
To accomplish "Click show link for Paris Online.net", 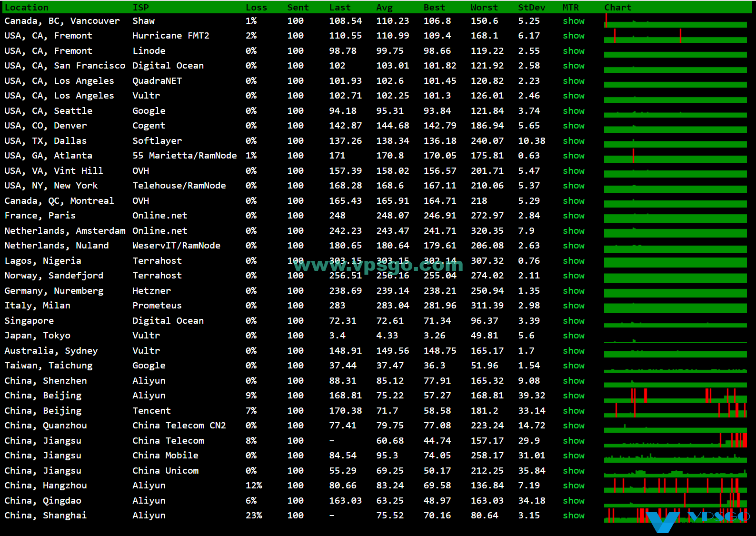I will (574, 216).
